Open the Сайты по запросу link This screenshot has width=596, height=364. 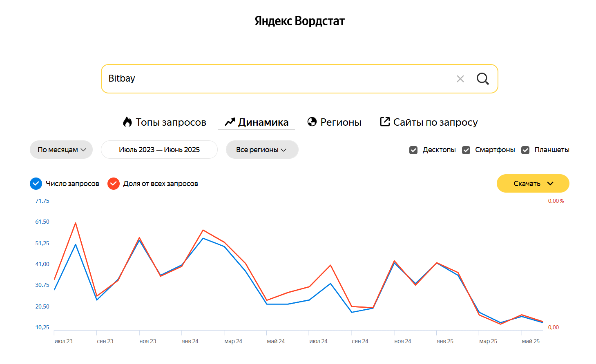pyautogui.click(x=435, y=122)
